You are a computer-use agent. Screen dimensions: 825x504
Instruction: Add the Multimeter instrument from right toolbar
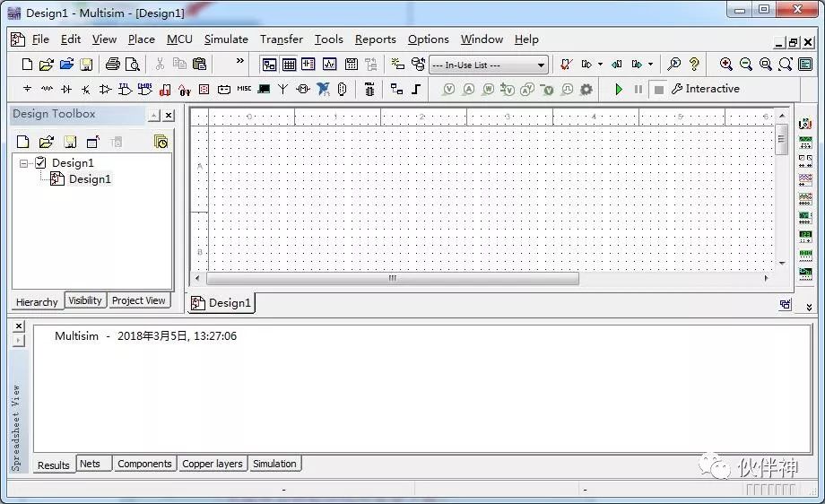point(805,124)
